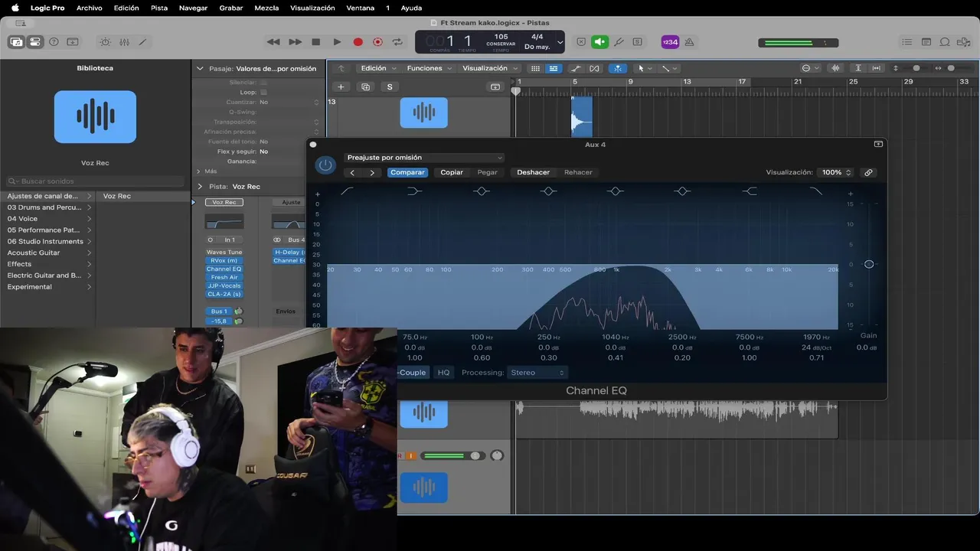Stop playback with the square button

[315, 42]
